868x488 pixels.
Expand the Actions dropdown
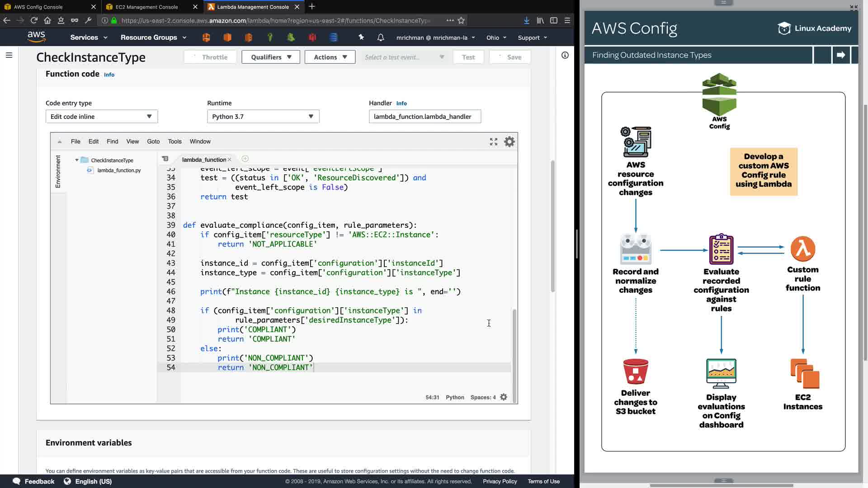pyautogui.click(x=330, y=57)
